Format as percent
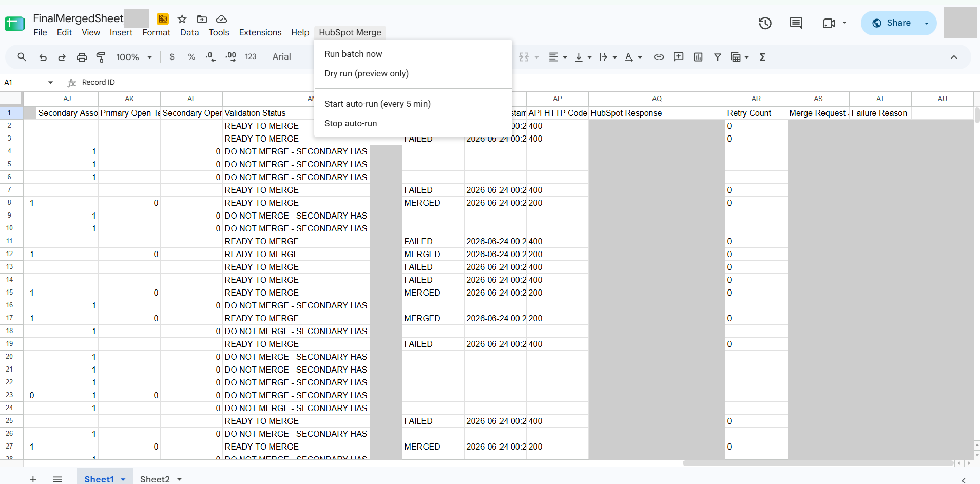 pos(191,57)
